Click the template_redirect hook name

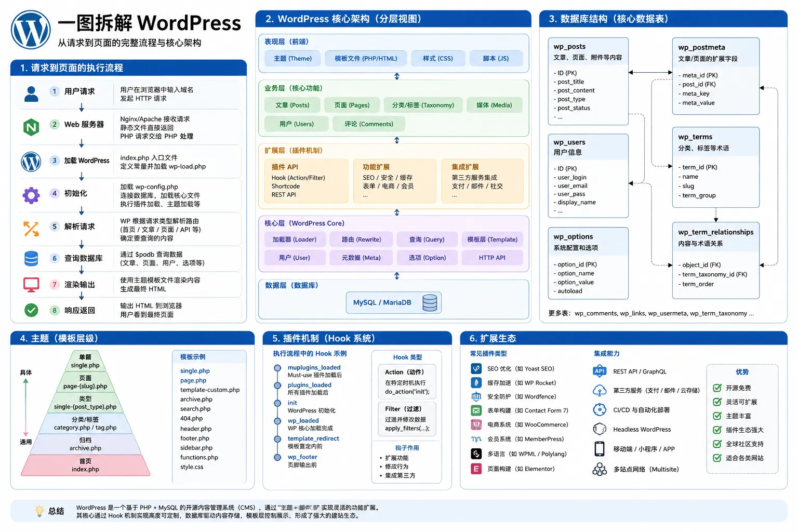coord(313,438)
